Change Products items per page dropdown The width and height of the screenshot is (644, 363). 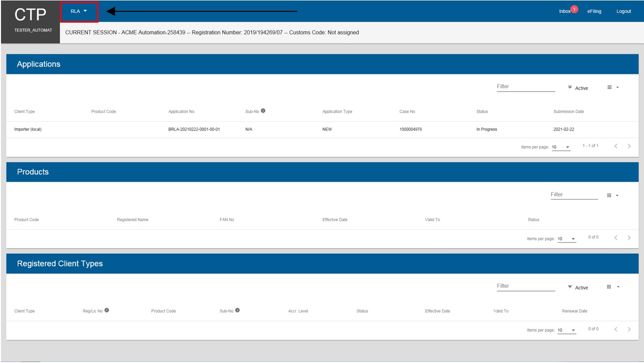[x=567, y=239]
